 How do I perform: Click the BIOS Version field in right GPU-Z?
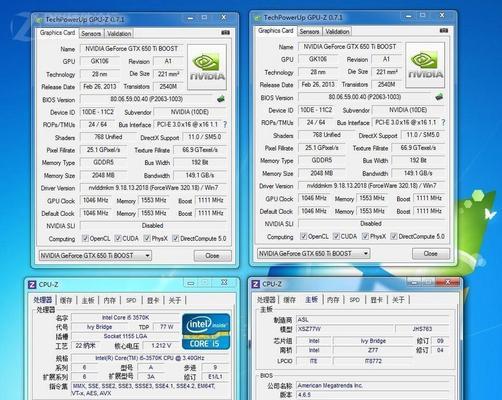365,97
